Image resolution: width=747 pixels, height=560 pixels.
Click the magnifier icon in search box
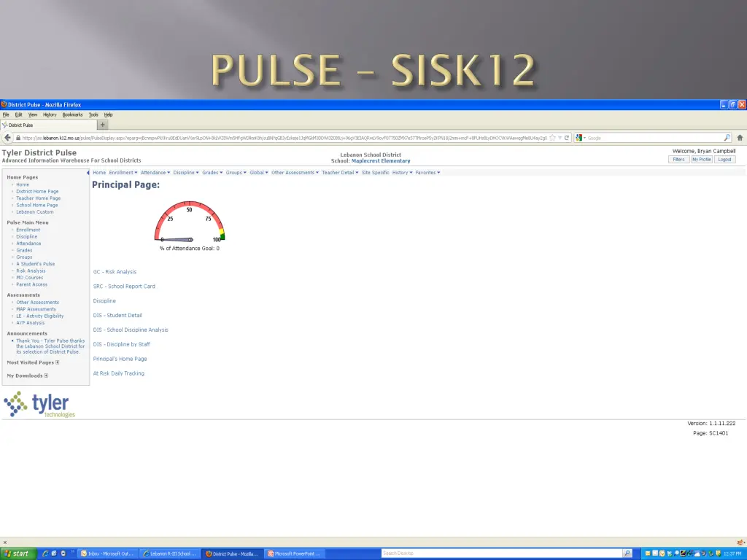pyautogui.click(x=727, y=138)
